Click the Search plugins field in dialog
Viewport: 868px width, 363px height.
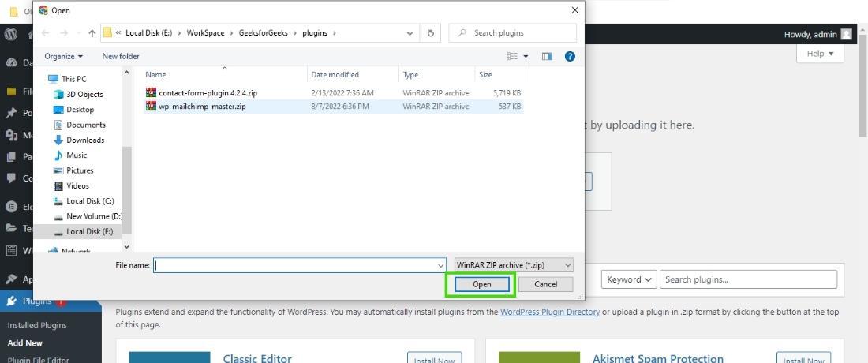[513, 33]
